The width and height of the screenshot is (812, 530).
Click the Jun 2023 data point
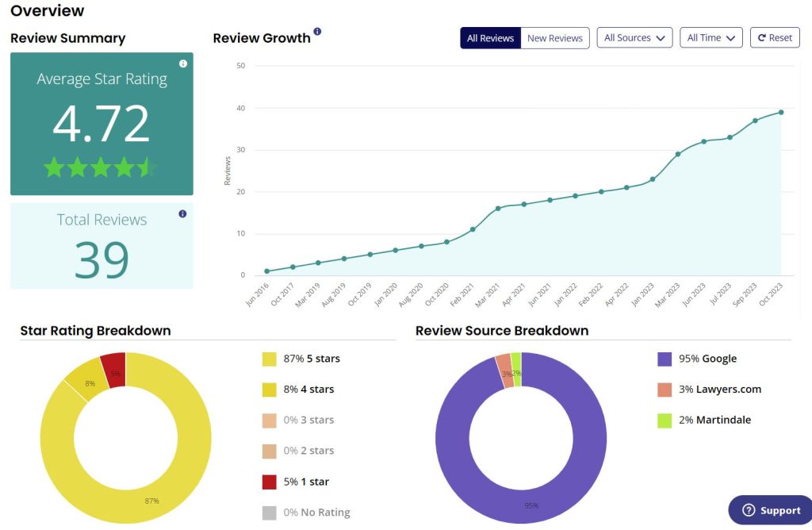[x=704, y=141]
